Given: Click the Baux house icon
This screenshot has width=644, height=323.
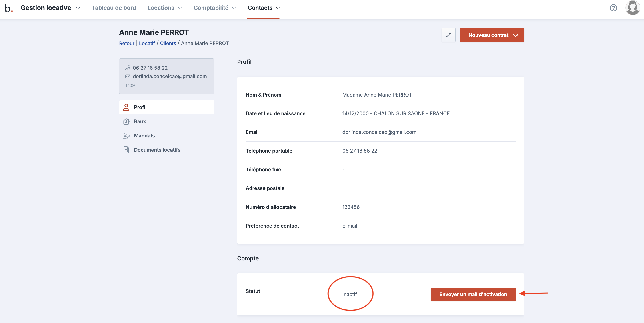Looking at the screenshot, I should pos(126,122).
